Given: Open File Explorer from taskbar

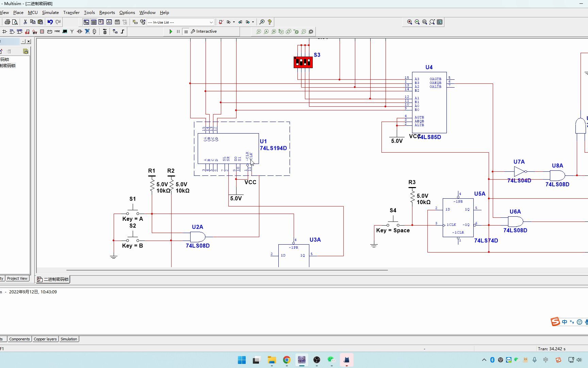Looking at the screenshot, I should coord(272,360).
